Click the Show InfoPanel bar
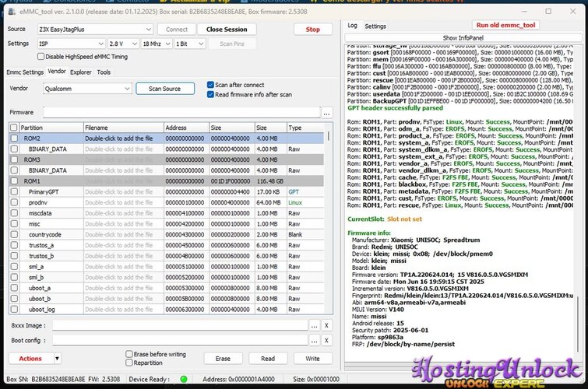The width and height of the screenshot is (588, 389). 463,38
